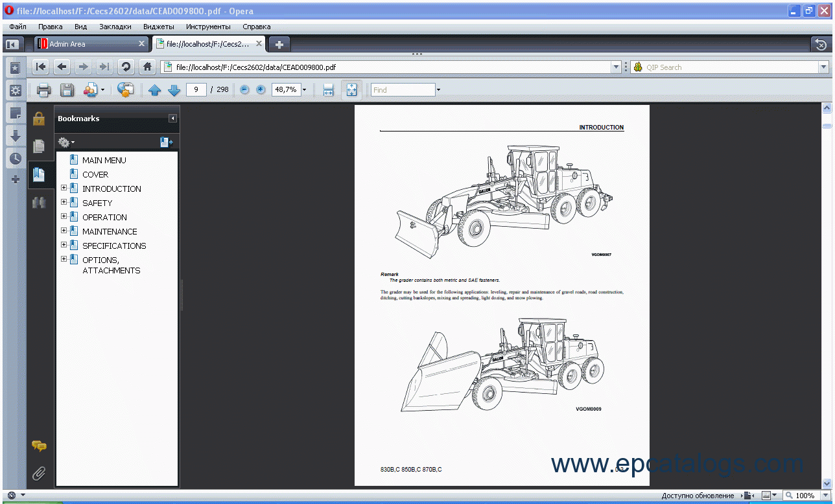835x504 pixels.
Task: Reload the current page
Action: tap(126, 67)
